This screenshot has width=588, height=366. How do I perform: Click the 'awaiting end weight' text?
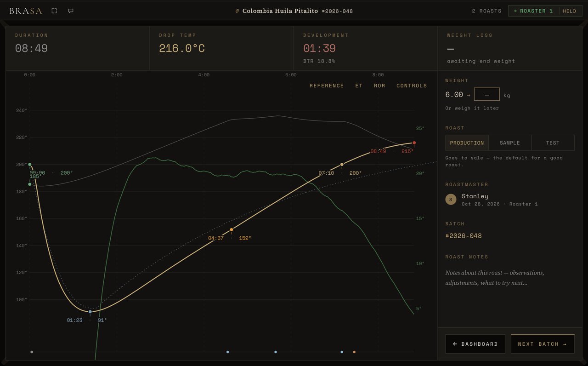point(481,61)
